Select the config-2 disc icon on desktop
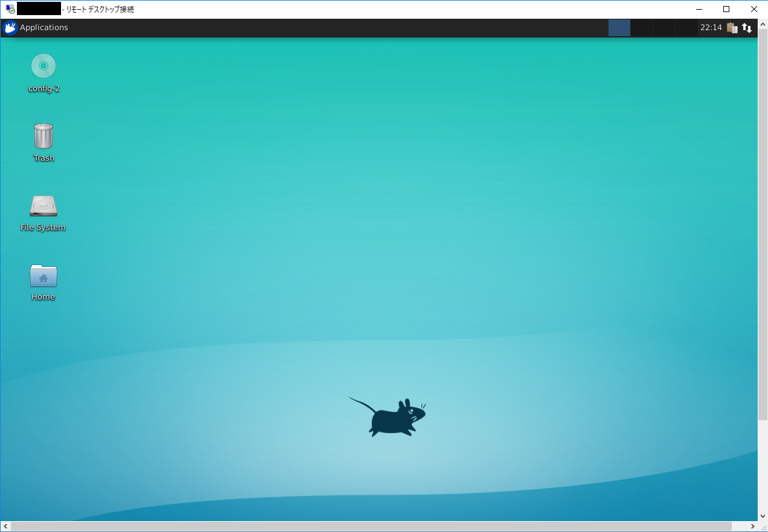 pos(44,66)
